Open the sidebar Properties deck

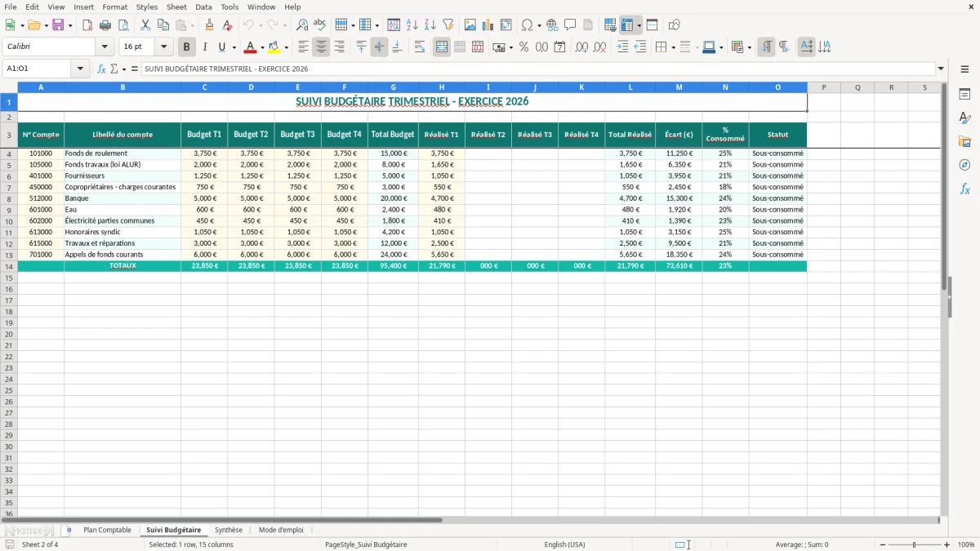(964, 95)
